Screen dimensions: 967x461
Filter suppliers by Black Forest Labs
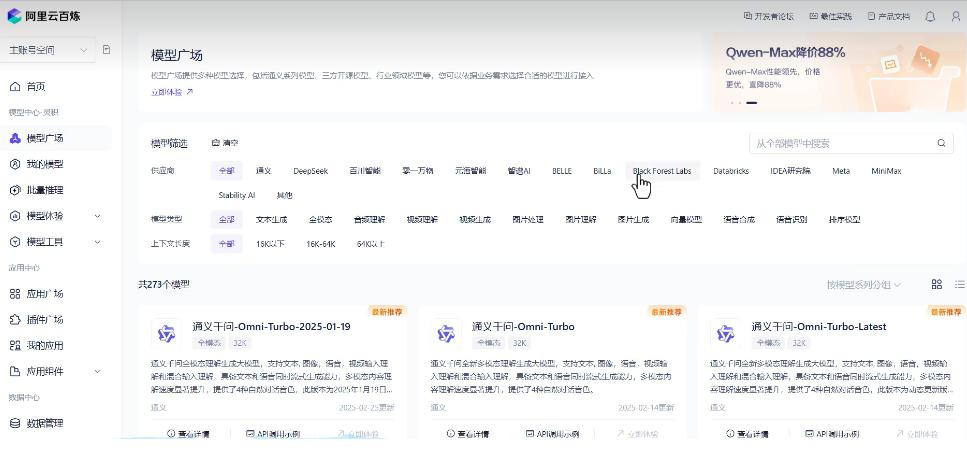[x=662, y=171]
